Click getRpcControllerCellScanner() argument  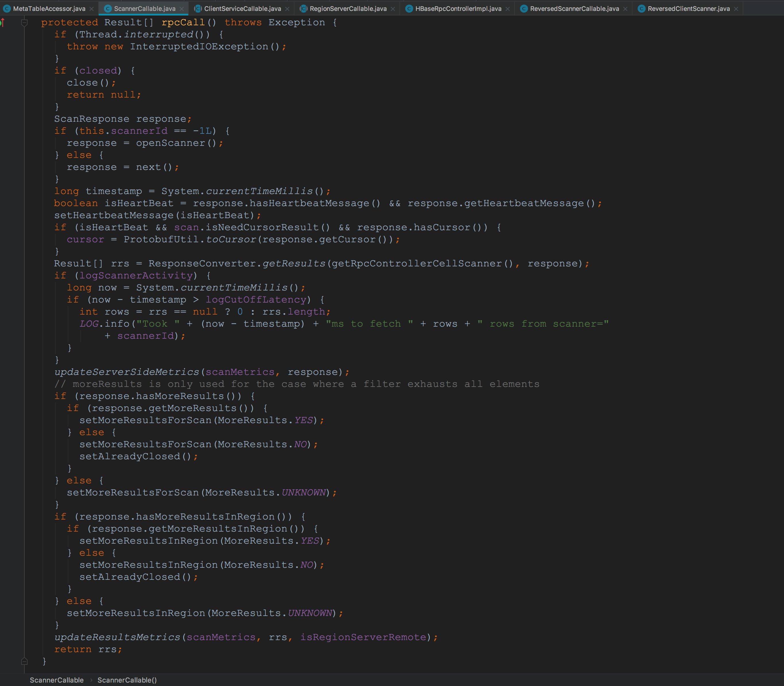click(422, 264)
